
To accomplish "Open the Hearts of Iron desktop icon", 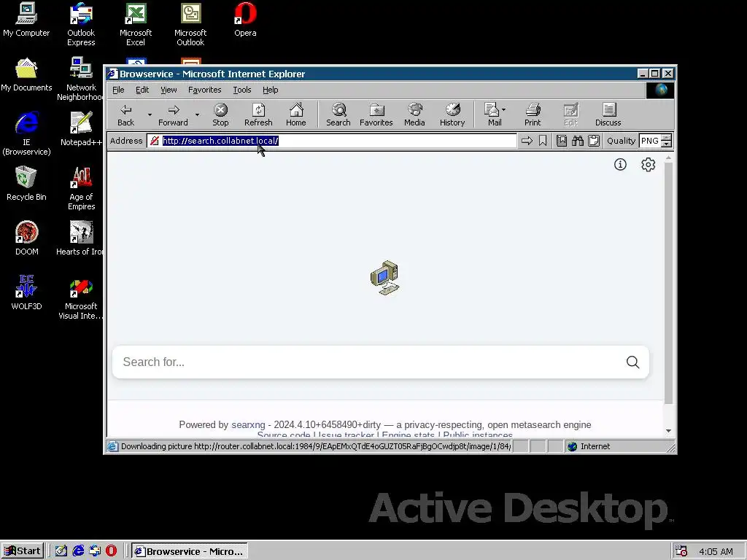I will (x=81, y=238).
